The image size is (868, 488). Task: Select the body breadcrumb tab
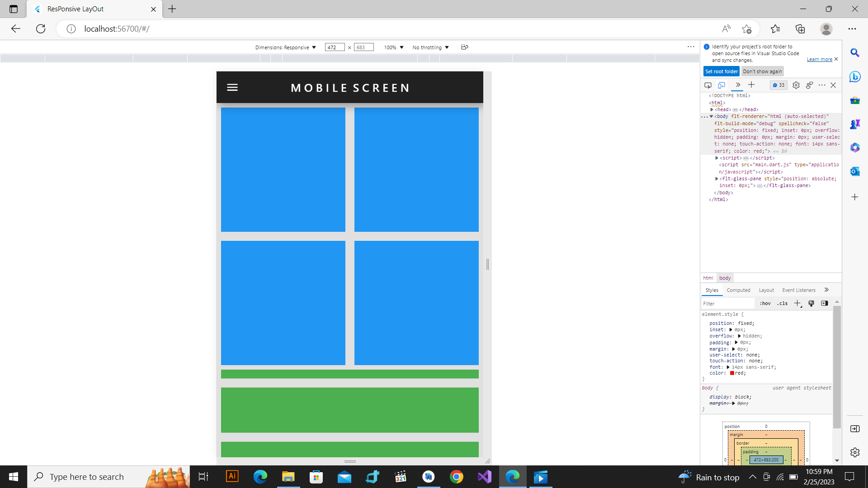724,277
